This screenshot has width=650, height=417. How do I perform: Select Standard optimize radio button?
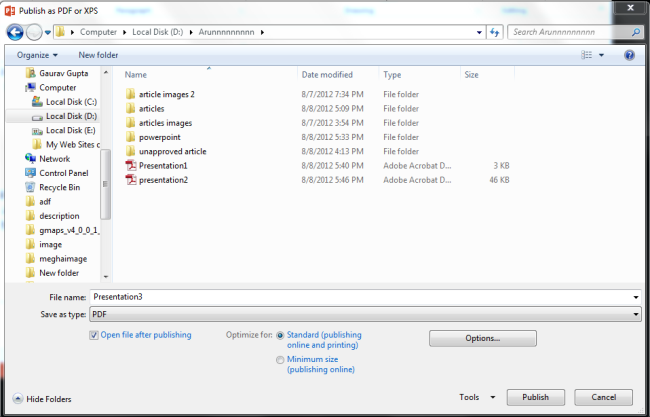280,335
